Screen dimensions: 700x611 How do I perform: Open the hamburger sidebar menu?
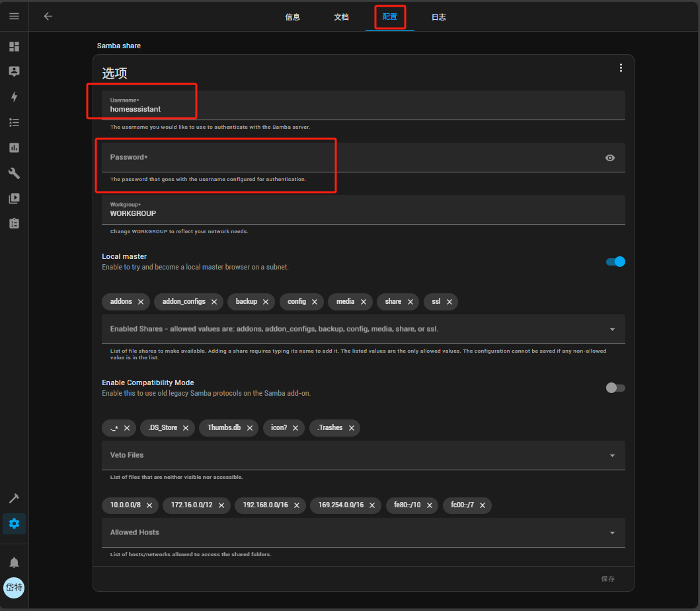click(x=14, y=17)
